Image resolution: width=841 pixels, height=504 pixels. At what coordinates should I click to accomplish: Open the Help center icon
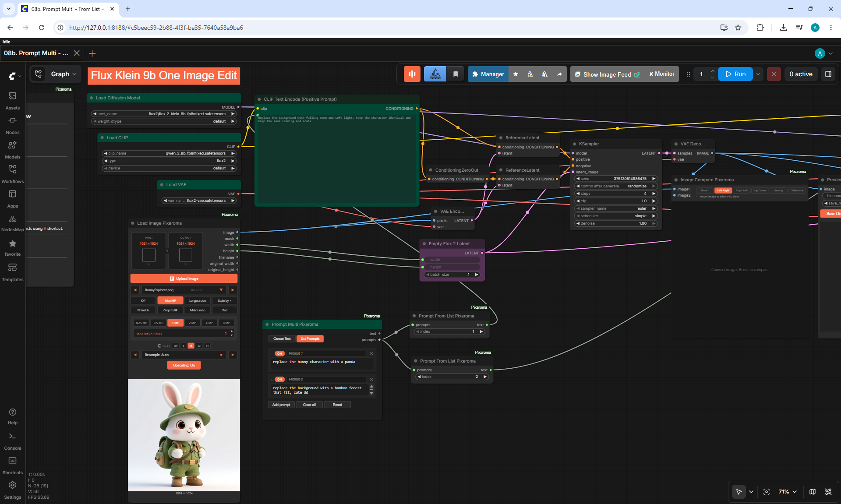tap(13, 416)
